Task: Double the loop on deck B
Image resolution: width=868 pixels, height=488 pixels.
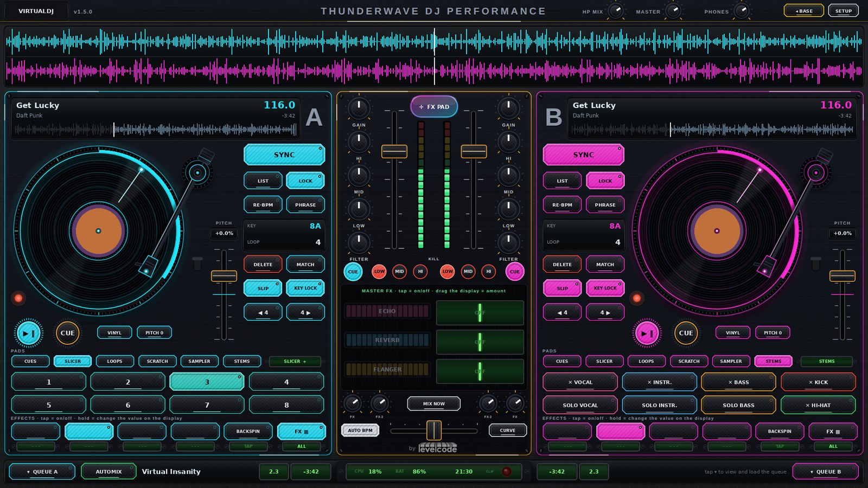Action: [605, 312]
